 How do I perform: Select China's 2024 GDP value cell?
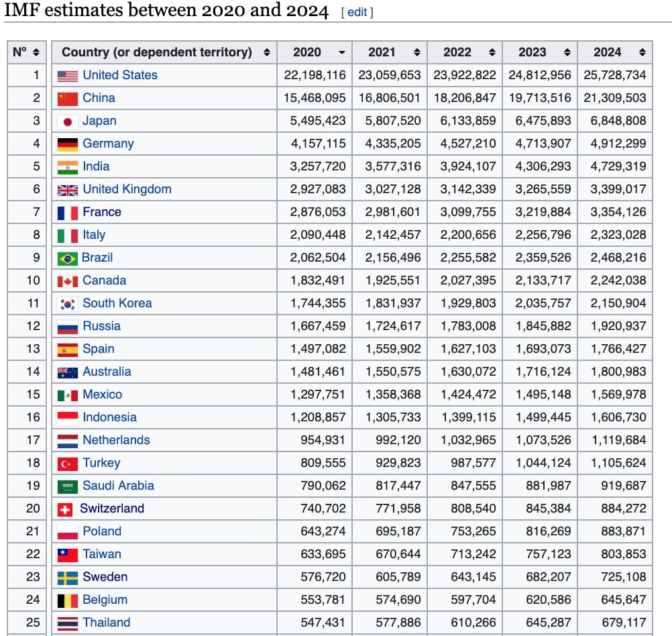pyautogui.click(x=615, y=98)
